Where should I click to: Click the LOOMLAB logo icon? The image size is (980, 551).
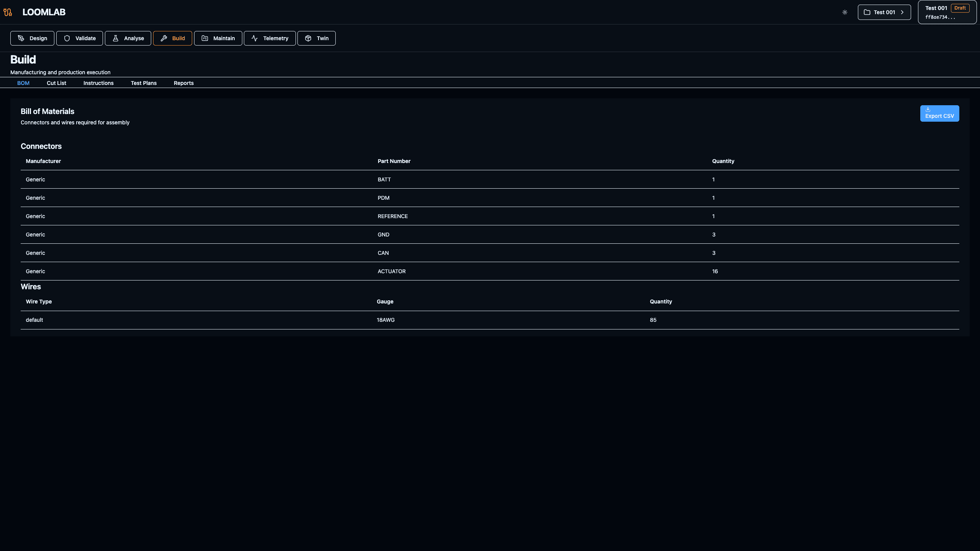8,12
